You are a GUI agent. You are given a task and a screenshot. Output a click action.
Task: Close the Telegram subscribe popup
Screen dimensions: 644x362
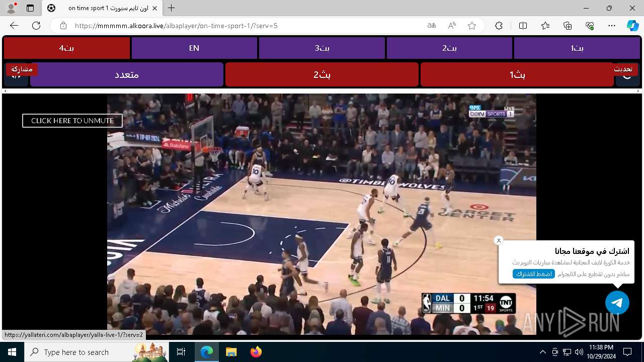click(x=499, y=240)
